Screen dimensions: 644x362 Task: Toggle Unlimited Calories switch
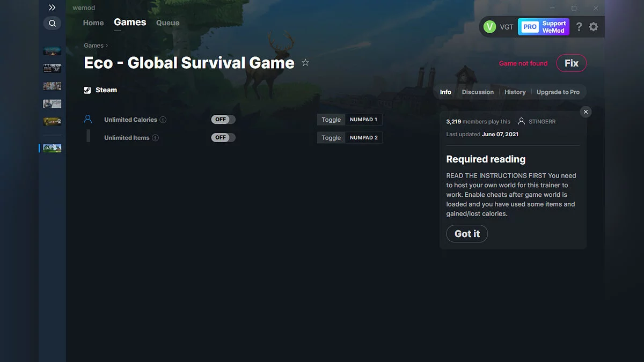(x=223, y=120)
